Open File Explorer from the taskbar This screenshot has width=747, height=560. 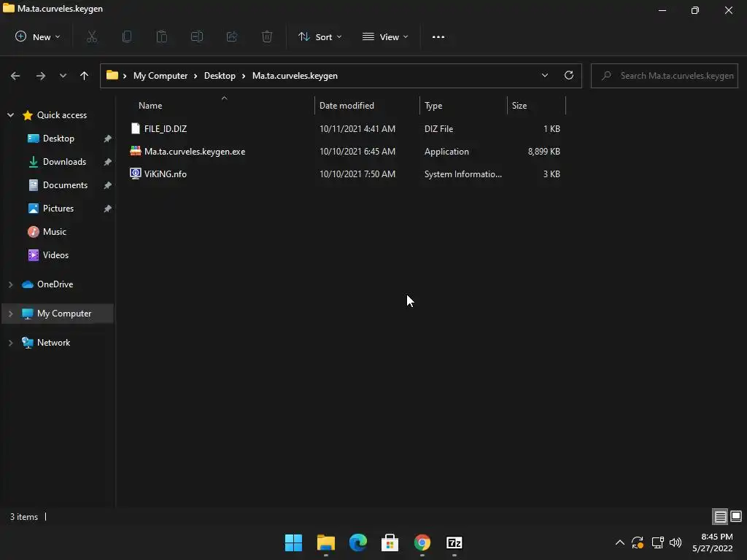tap(326, 542)
